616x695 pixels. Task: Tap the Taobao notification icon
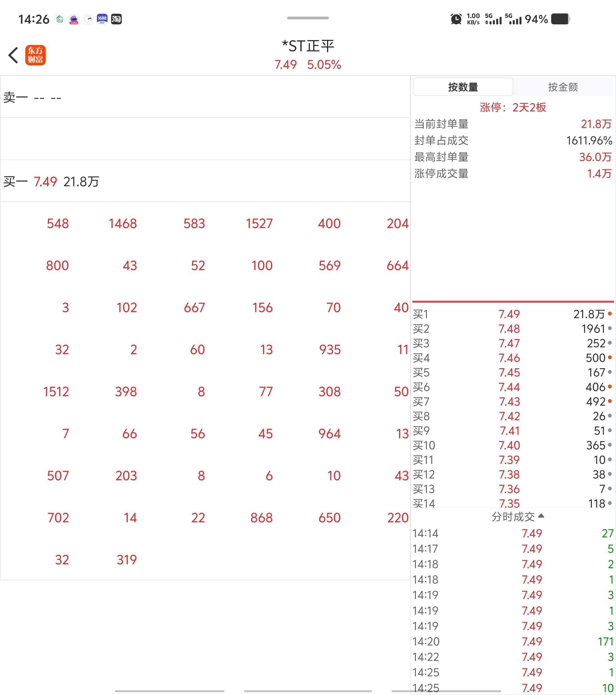(116, 19)
